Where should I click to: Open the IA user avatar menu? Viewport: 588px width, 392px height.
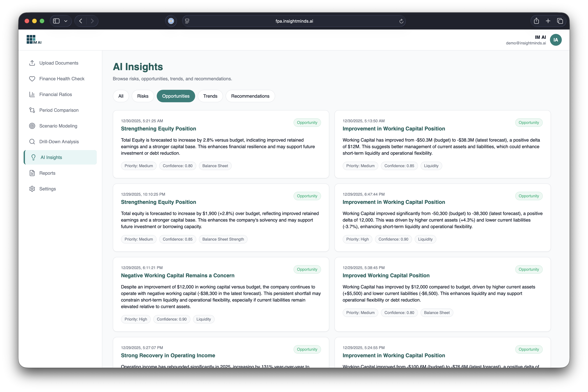pos(556,40)
